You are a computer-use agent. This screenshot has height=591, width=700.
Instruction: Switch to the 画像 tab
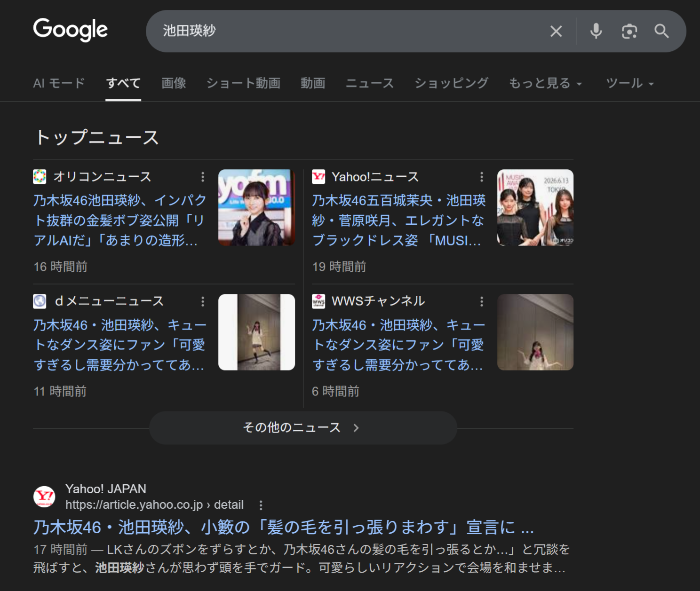pos(174,83)
